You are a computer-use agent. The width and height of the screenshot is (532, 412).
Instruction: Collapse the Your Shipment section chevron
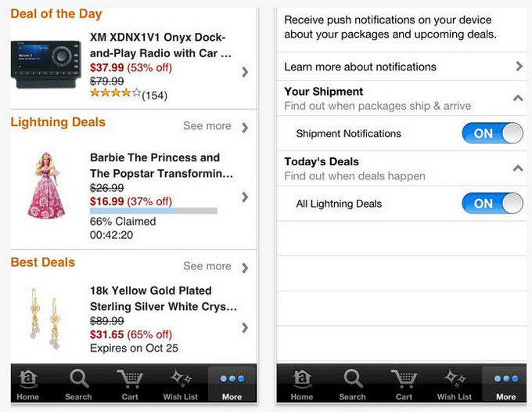click(x=517, y=98)
